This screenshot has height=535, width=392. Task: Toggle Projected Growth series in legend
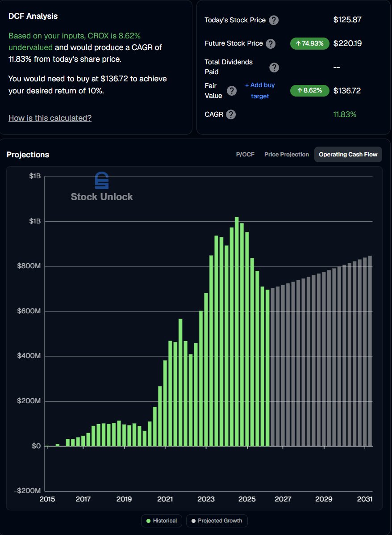pyautogui.click(x=217, y=521)
